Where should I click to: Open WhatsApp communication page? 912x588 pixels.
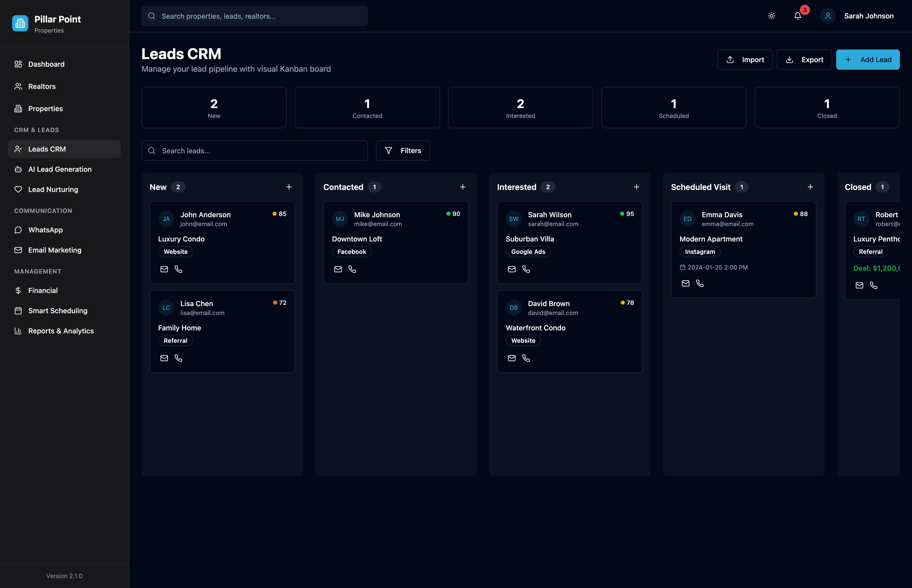click(64, 230)
